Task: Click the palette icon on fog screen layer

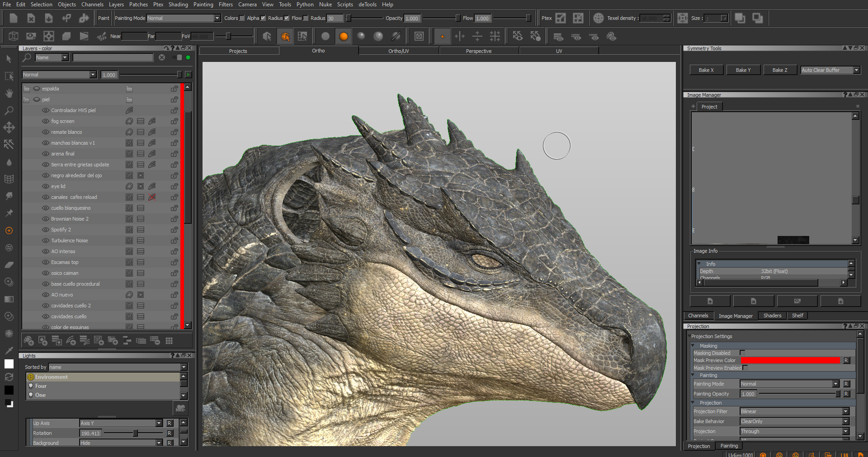Action: (129, 121)
